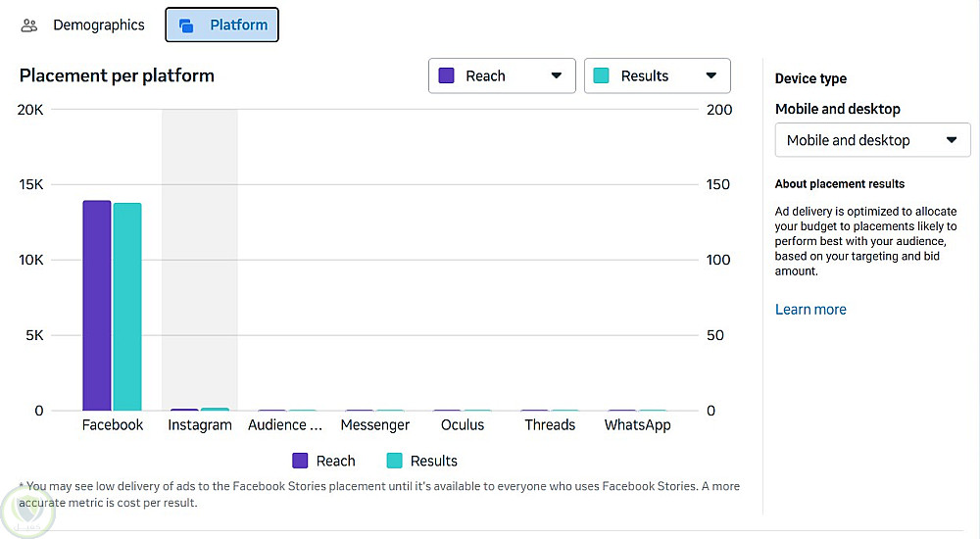Toggle the Results legend series

tap(422, 461)
